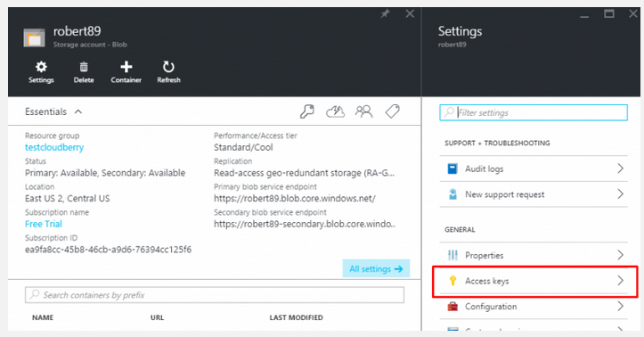Screen dimensions: 644x337
Task: Sort containers by URL column
Action: pyautogui.click(x=158, y=317)
